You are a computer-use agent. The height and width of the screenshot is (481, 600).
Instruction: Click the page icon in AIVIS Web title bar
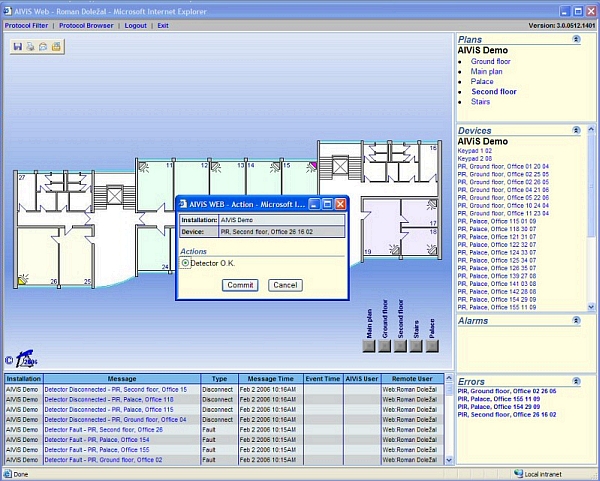point(8,11)
